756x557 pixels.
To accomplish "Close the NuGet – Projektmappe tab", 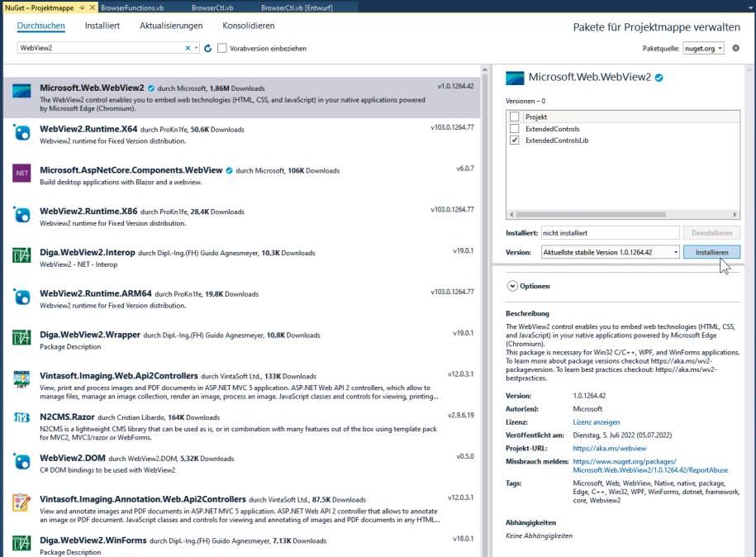I will click(x=92, y=7).
